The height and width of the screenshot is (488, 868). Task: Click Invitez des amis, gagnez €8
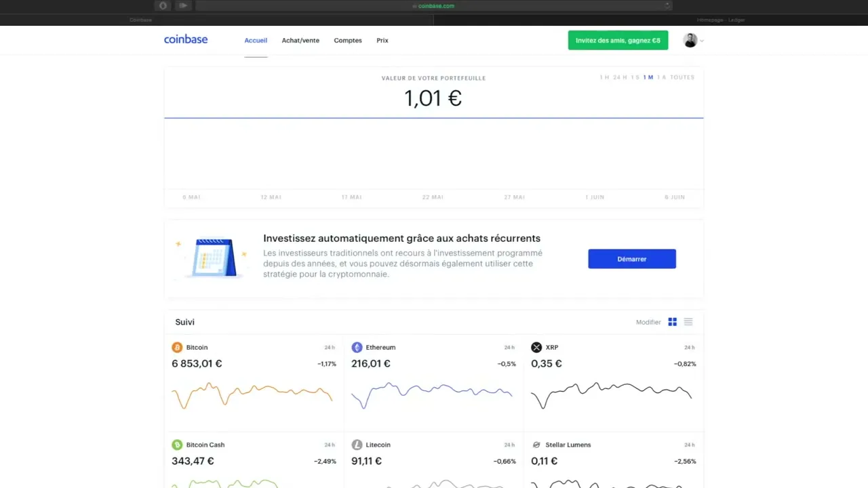(x=618, y=40)
